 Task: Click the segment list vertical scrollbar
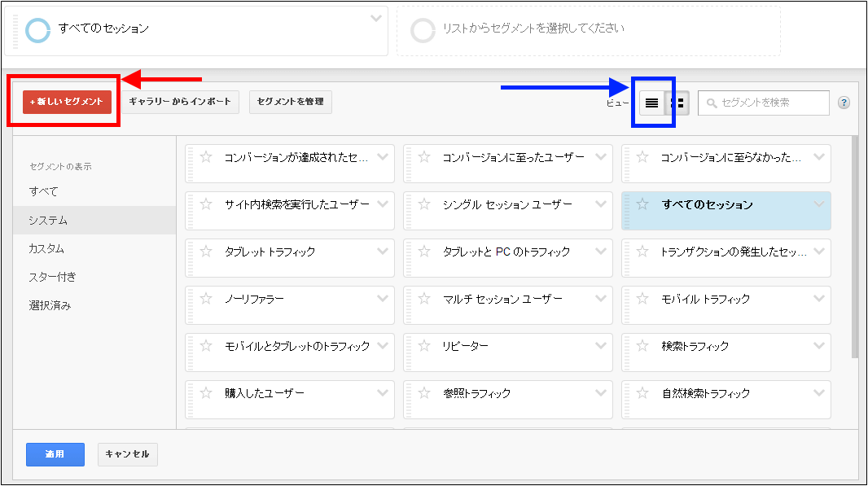click(854, 244)
